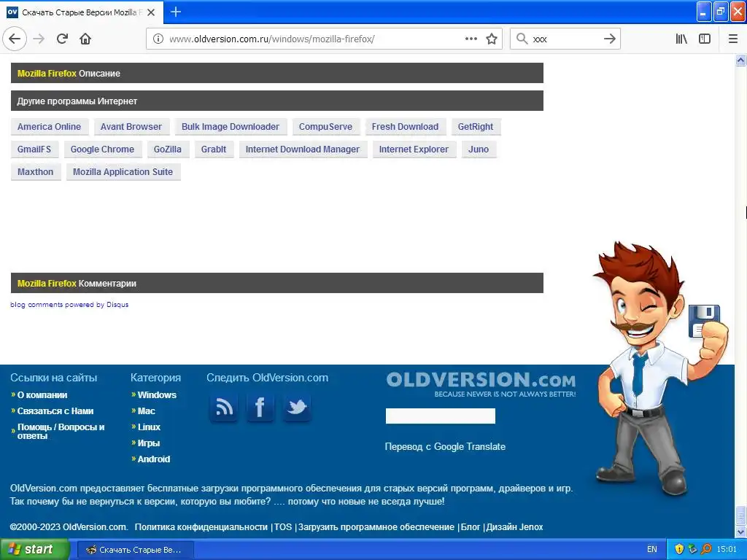Click the OldVersion.com footer logo
The height and width of the screenshot is (560, 747).
[x=481, y=385]
